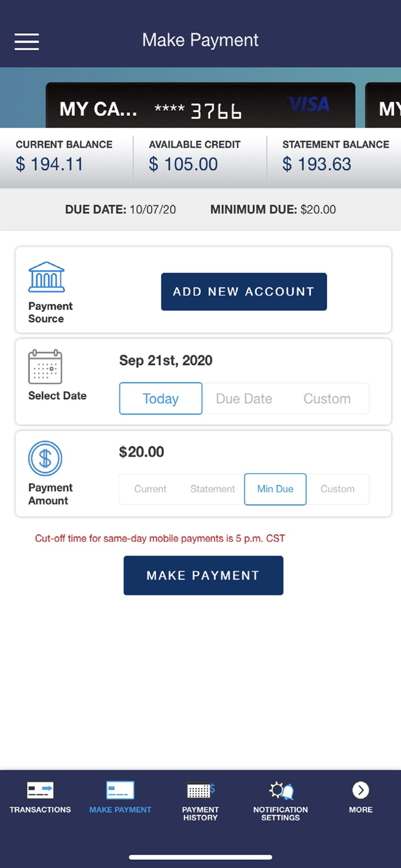401x868 pixels.
Task: Open Payment History from the bottom bar
Action: (200, 801)
